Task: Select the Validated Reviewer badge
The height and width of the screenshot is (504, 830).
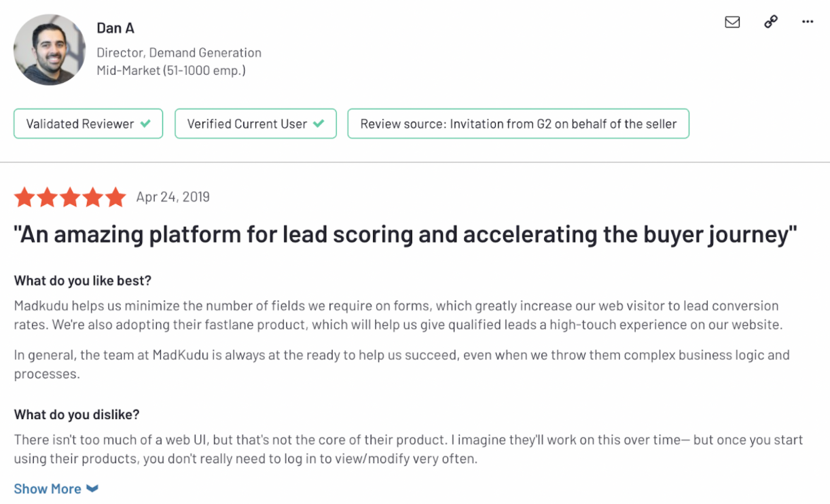Action: tap(88, 124)
